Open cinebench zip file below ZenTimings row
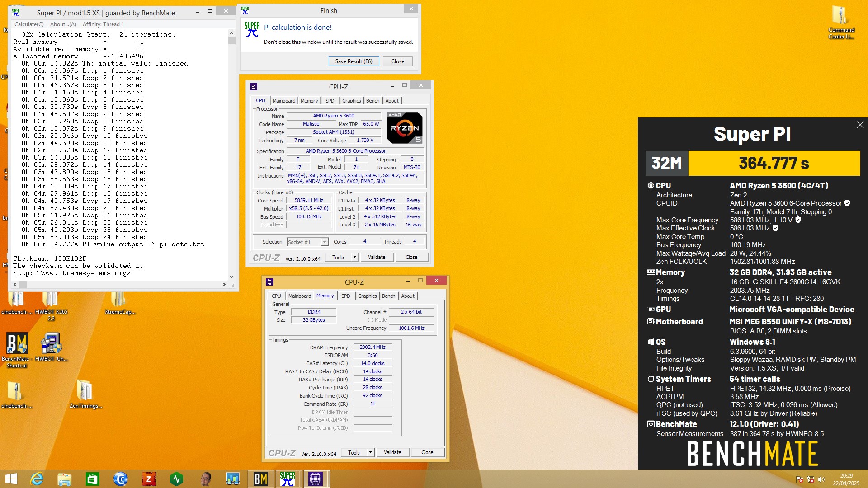868x488 pixels. pyautogui.click(x=17, y=394)
